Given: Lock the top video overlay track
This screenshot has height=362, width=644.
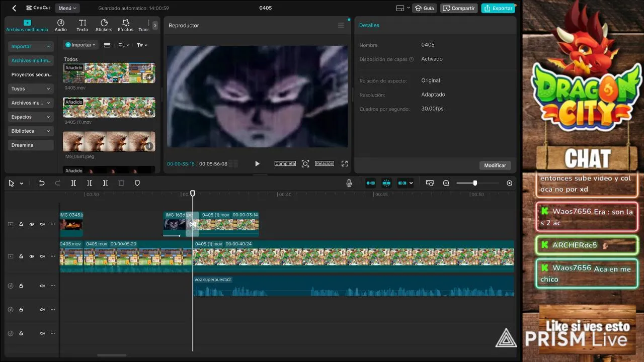Looking at the screenshot, I should (21, 224).
